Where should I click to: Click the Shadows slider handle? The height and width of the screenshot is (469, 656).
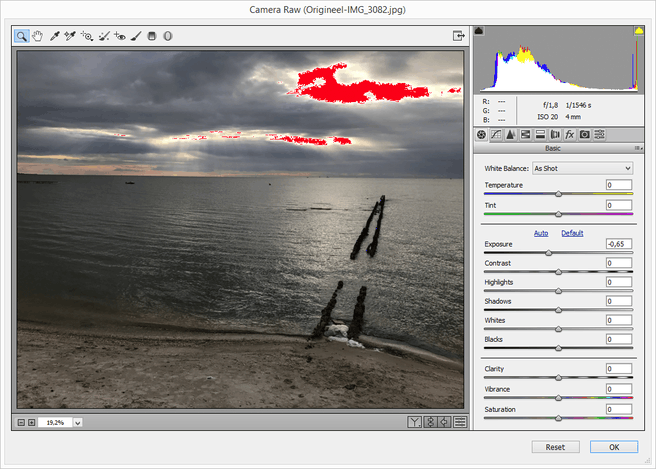(x=558, y=310)
